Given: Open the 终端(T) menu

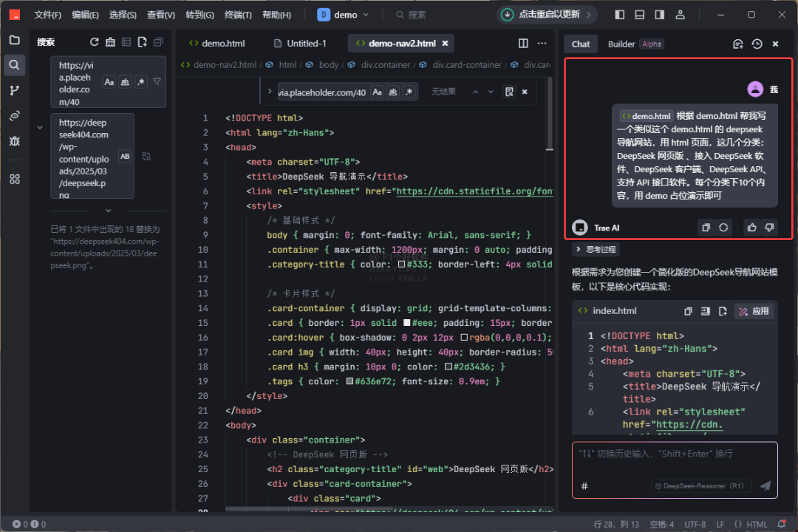Looking at the screenshot, I should pyautogui.click(x=237, y=15).
